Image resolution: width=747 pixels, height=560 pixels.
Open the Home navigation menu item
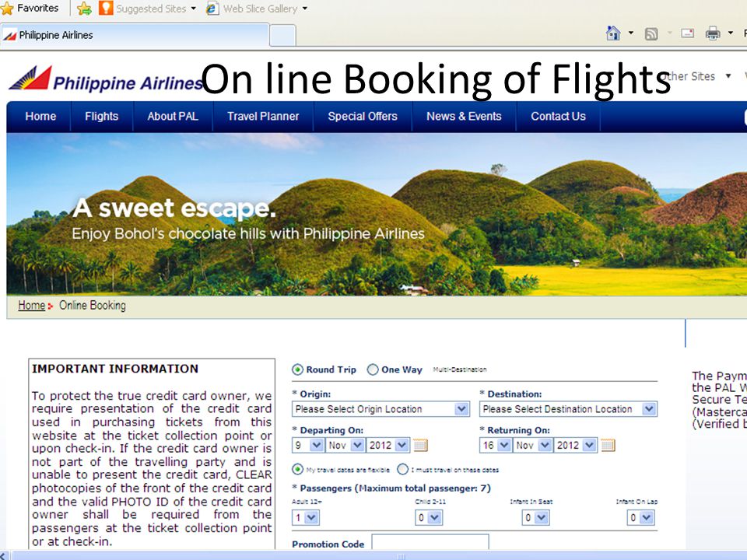(40, 116)
